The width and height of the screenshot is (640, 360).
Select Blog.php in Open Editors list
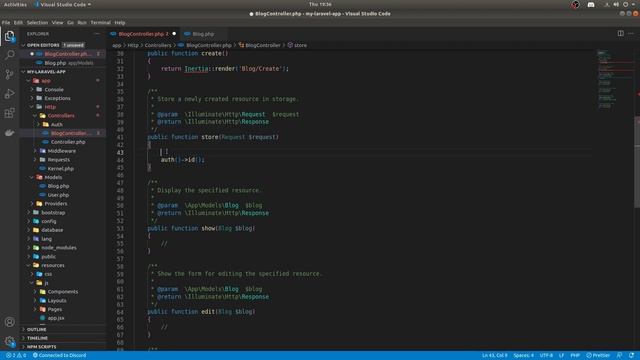[61, 63]
